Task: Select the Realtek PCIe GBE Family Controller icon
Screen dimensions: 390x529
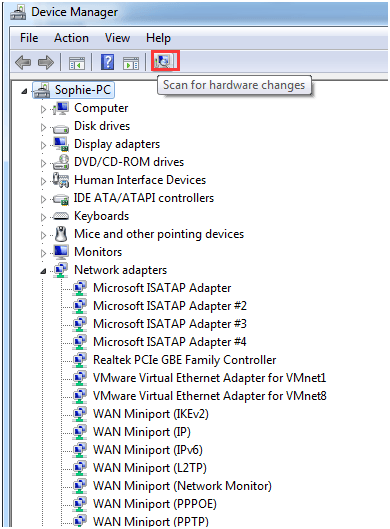Action: point(80,360)
